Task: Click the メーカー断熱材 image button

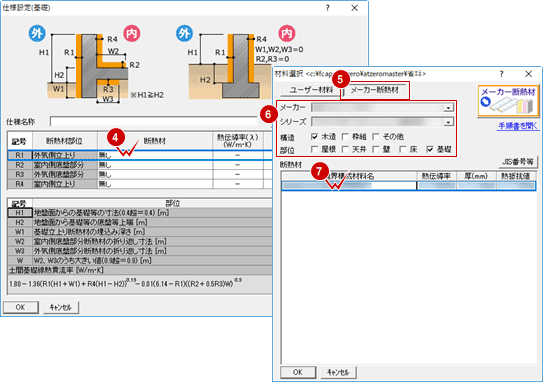Action: pyautogui.click(x=508, y=101)
